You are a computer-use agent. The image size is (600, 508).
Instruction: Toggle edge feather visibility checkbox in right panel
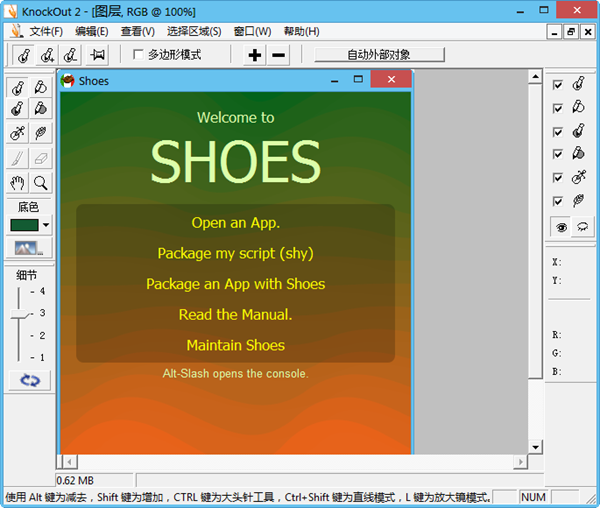(x=558, y=202)
